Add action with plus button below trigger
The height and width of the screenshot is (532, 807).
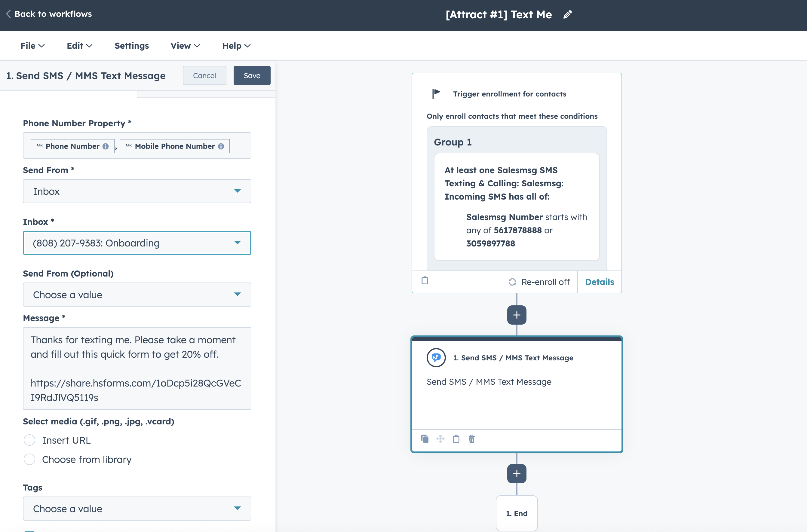(x=517, y=315)
